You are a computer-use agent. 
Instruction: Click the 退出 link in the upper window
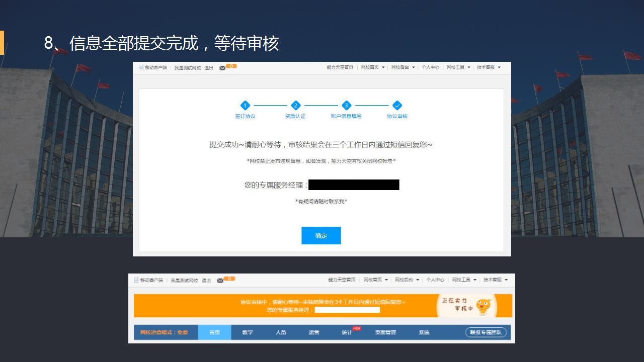coord(209,68)
